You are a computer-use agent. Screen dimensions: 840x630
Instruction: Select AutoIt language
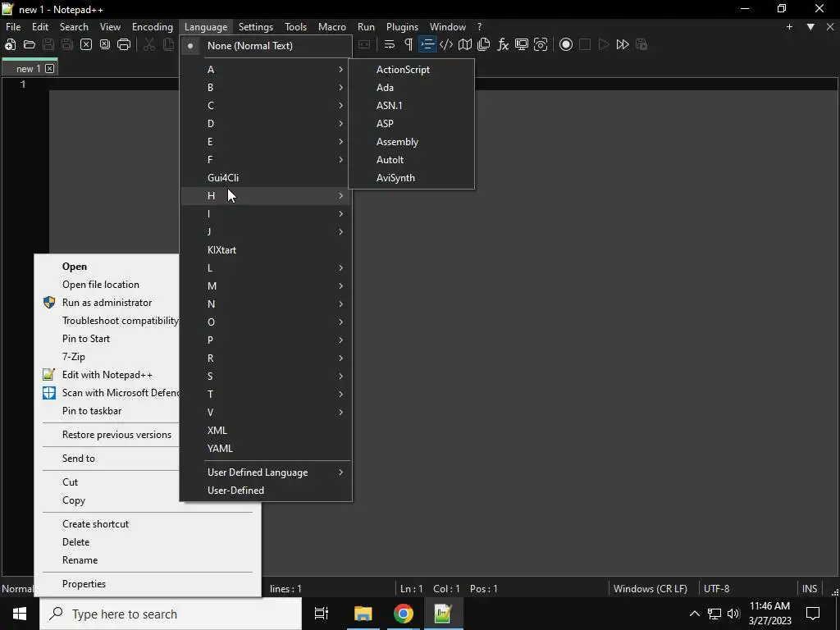(x=412, y=160)
